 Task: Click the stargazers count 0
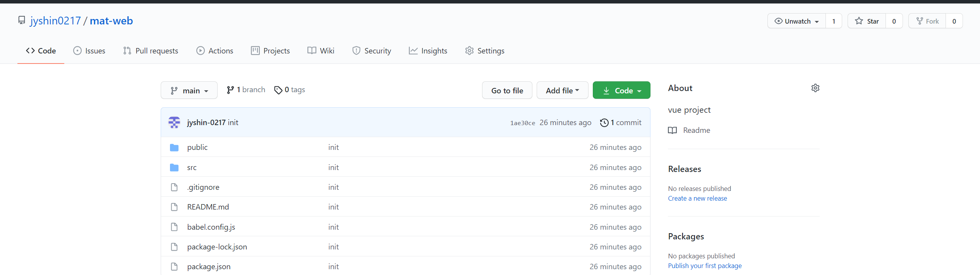click(894, 21)
